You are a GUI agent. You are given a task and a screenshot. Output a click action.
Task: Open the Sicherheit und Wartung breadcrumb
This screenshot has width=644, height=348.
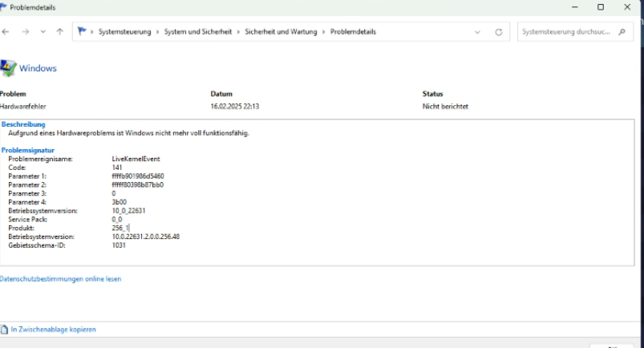[x=281, y=31]
